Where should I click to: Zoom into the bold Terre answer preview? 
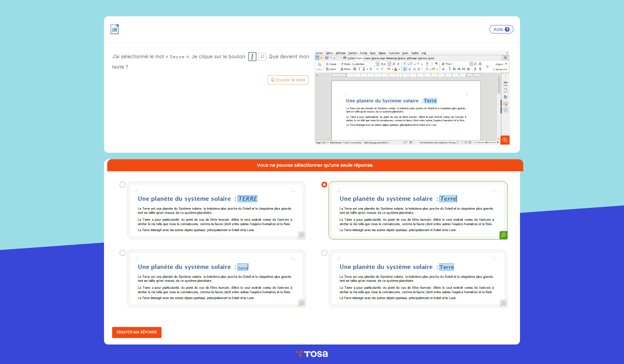(x=503, y=303)
